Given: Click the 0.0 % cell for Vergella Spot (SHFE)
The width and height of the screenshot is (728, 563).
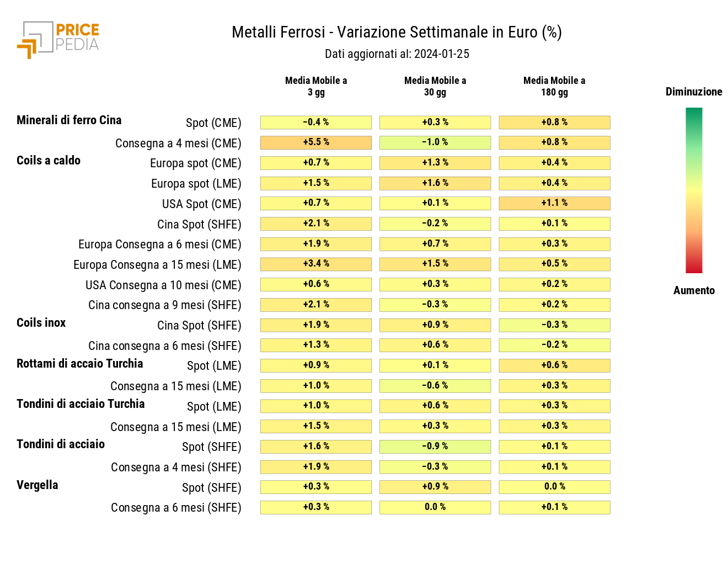Looking at the screenshot, I should pos(554,487).
